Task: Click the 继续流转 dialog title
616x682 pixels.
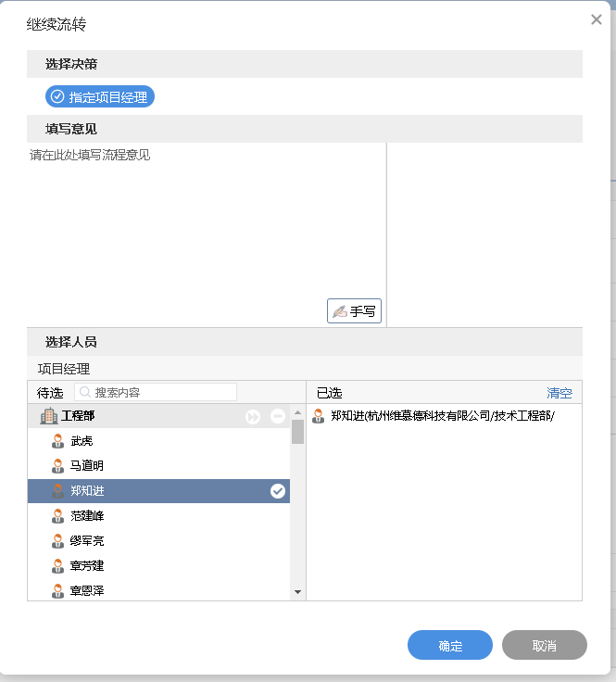Action: [x=57, y=24]
